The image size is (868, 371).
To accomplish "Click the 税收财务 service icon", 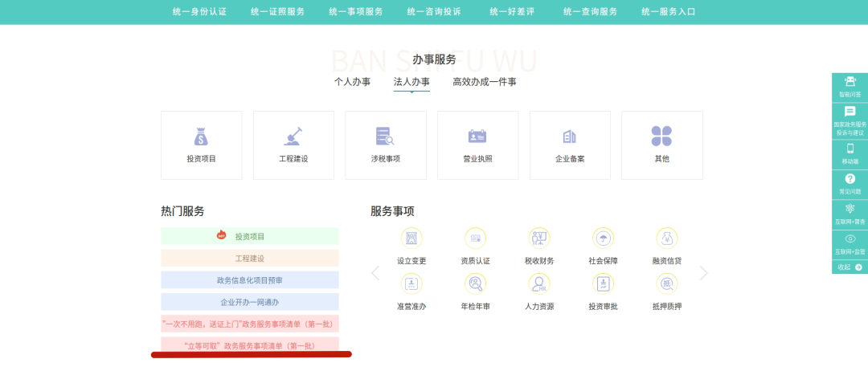I will click(539, 238).
